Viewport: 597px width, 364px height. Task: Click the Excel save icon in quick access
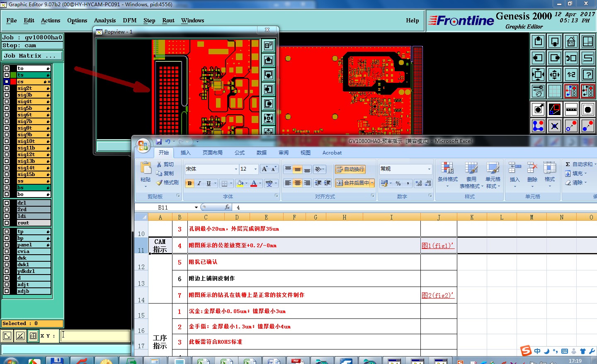159,142
